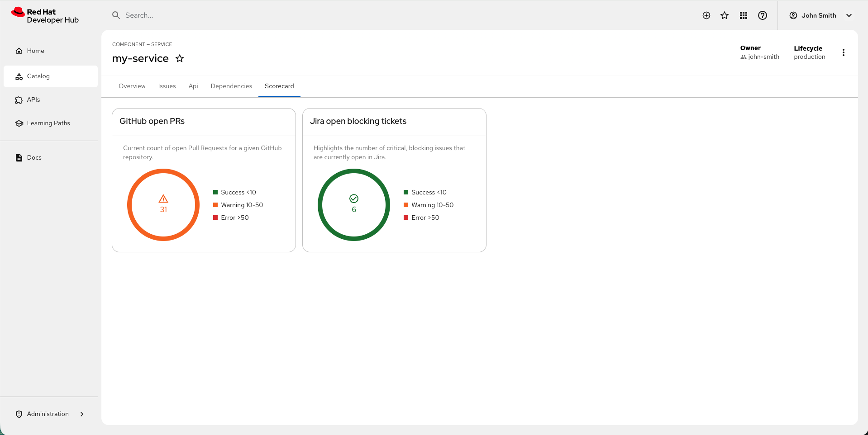
Task: Click the john-smith owner link
Action: pyautogui.click(x=763, y=57)
